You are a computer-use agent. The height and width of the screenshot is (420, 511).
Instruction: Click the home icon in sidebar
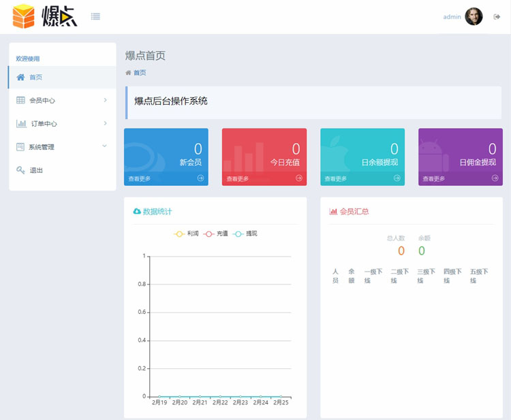pyautogui.click(x=20, y=77)
